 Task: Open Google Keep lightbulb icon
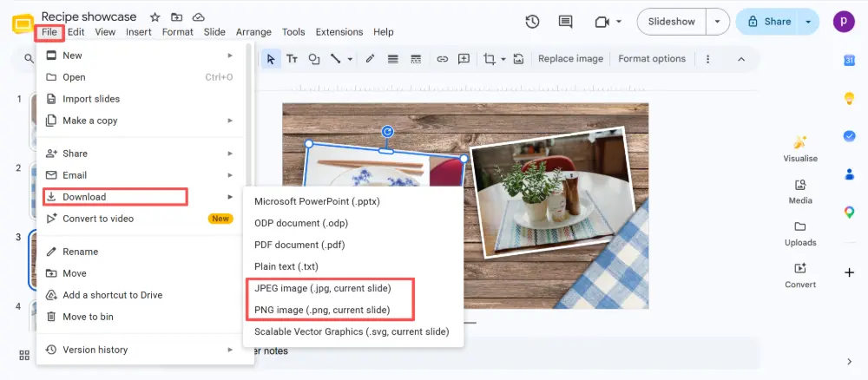pos(849,98)
